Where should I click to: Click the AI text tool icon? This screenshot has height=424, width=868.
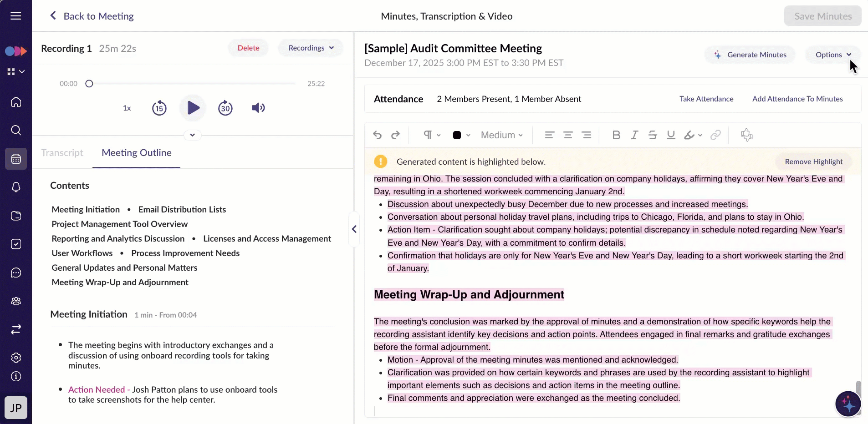click(747, 135)
